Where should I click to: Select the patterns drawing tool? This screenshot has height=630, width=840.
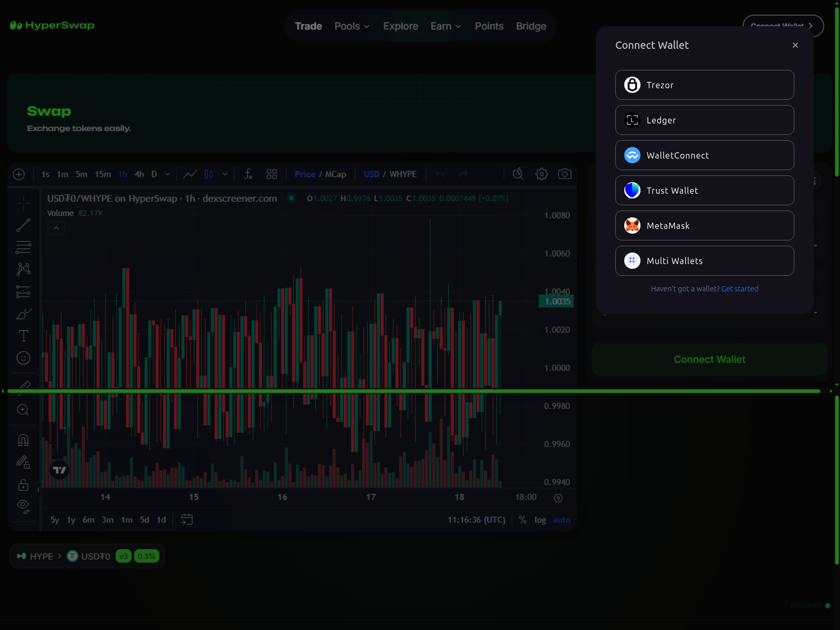24,269
